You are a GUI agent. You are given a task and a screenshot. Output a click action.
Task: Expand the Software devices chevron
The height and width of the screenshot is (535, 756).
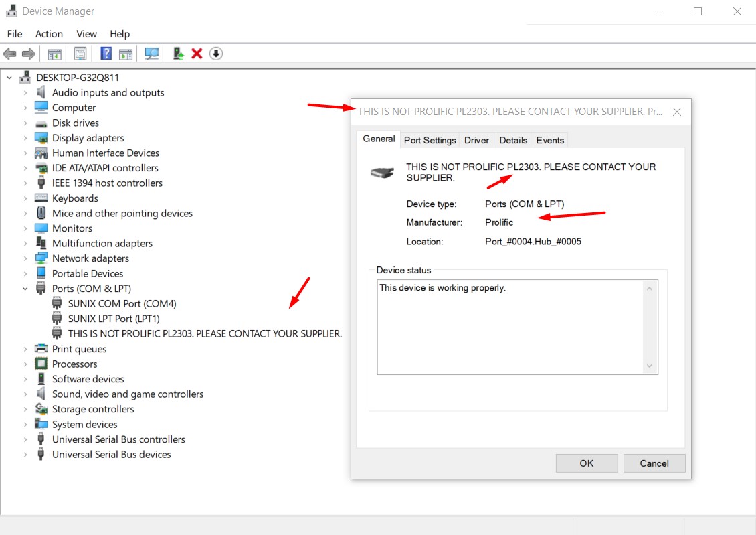coord(25,379)
